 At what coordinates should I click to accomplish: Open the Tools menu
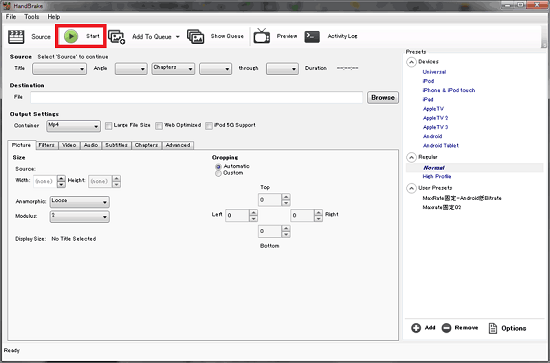tap(32, 17)
